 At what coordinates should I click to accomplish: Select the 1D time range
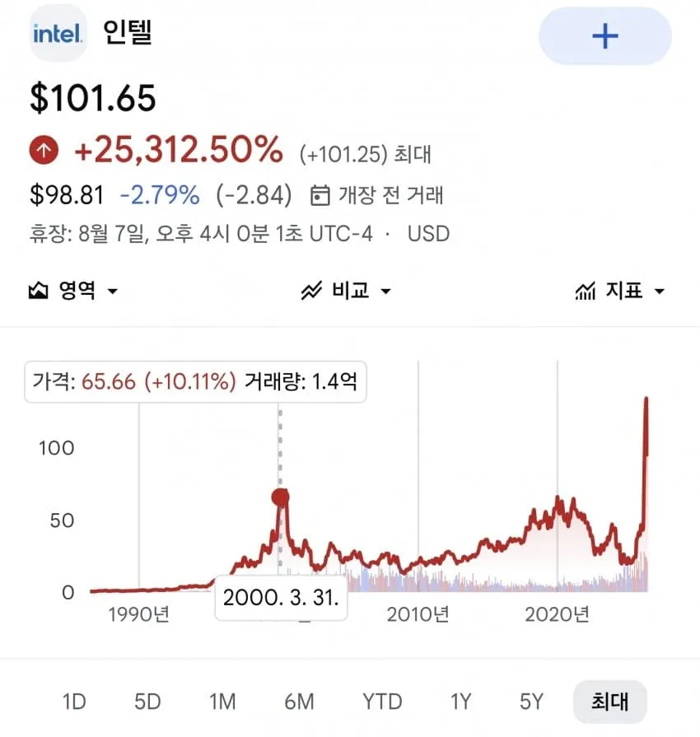pyautogui.click(x=74, y=702)
